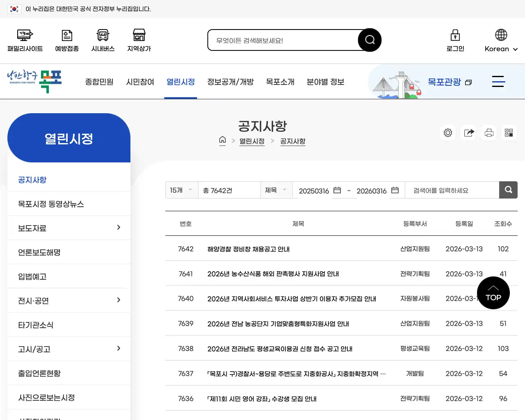Open the 시내버스 city bus icon
The width and height of the screenshot is (525, 420).
tap(103, 35)
